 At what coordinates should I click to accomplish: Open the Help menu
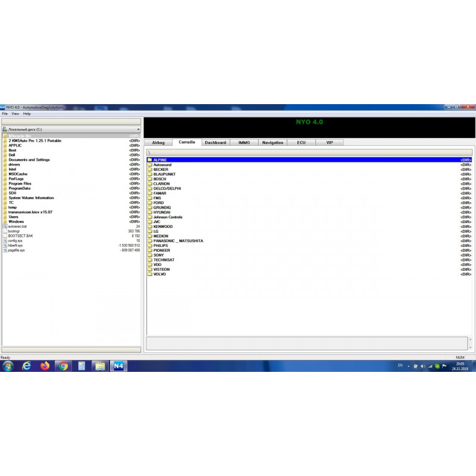click(27, 114)
